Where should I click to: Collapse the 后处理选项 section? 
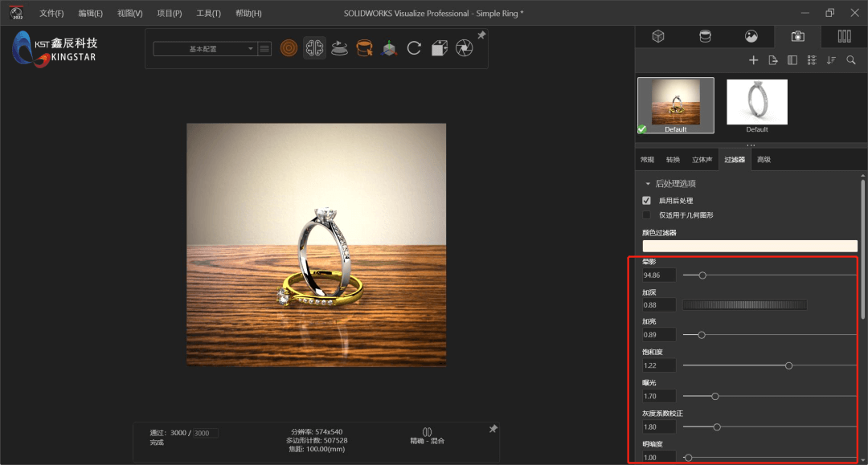tap(649, 183)
